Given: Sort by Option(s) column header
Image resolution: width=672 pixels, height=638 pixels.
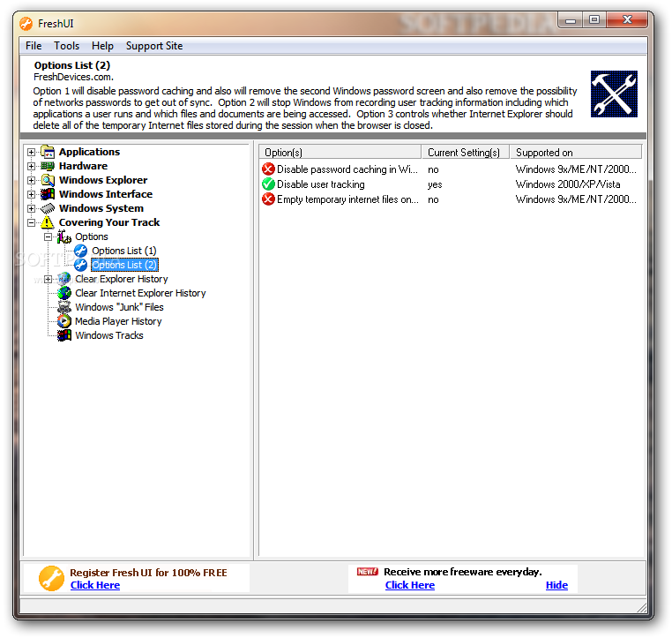Looking at the screenshot, I should [340, 152].
